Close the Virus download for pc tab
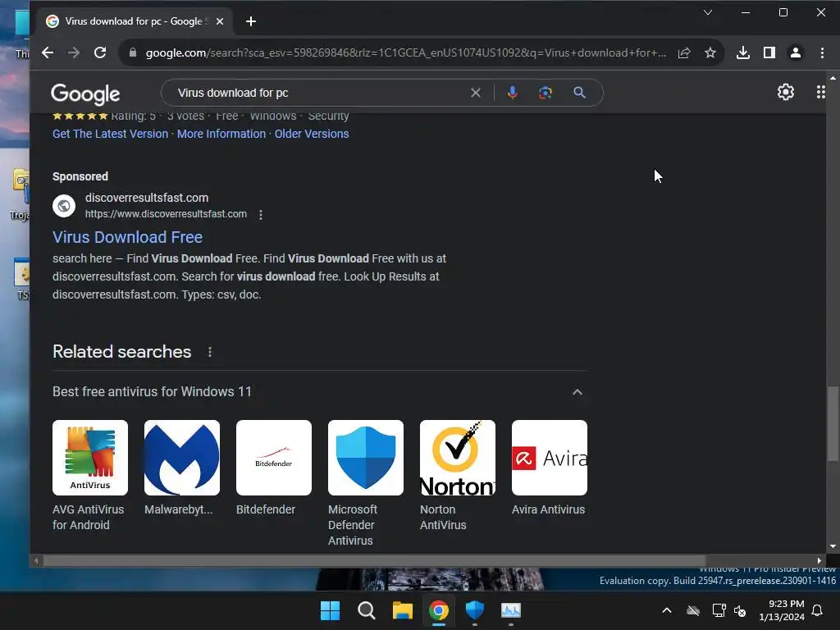 click(x=220, y=21)
